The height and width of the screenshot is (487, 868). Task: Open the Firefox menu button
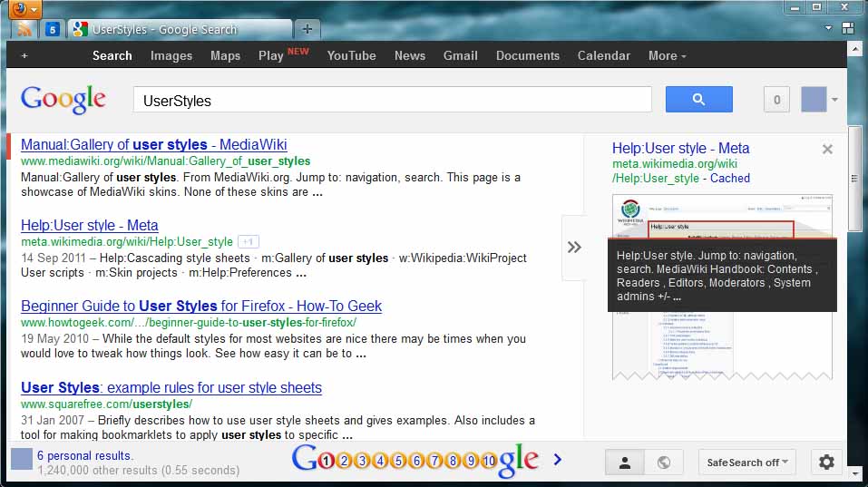(25, 9)
